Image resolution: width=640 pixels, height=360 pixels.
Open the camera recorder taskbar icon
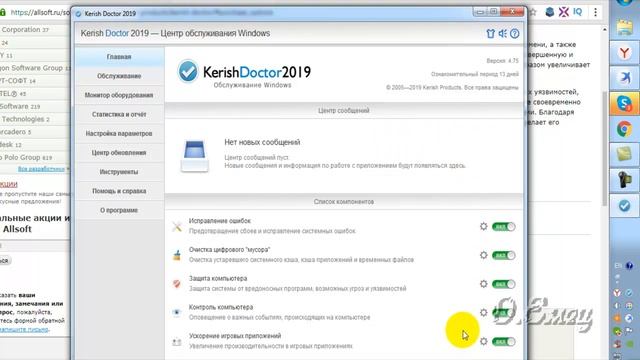(x=624, y=180)
